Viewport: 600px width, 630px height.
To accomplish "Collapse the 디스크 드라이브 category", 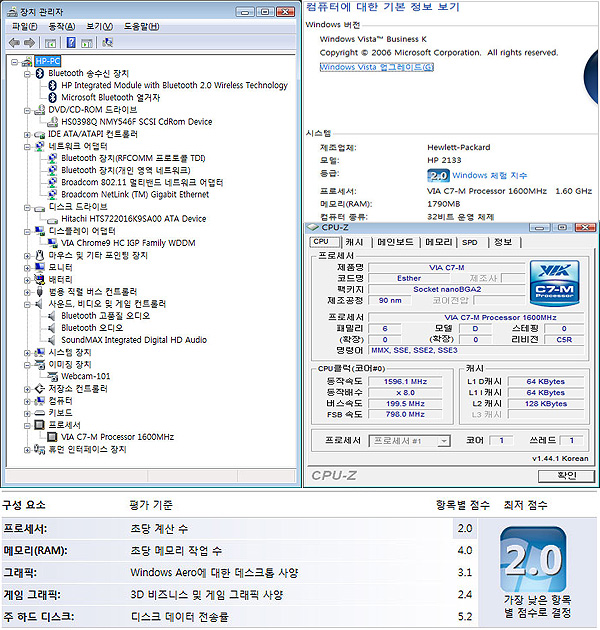I will (x=27, y=208).
